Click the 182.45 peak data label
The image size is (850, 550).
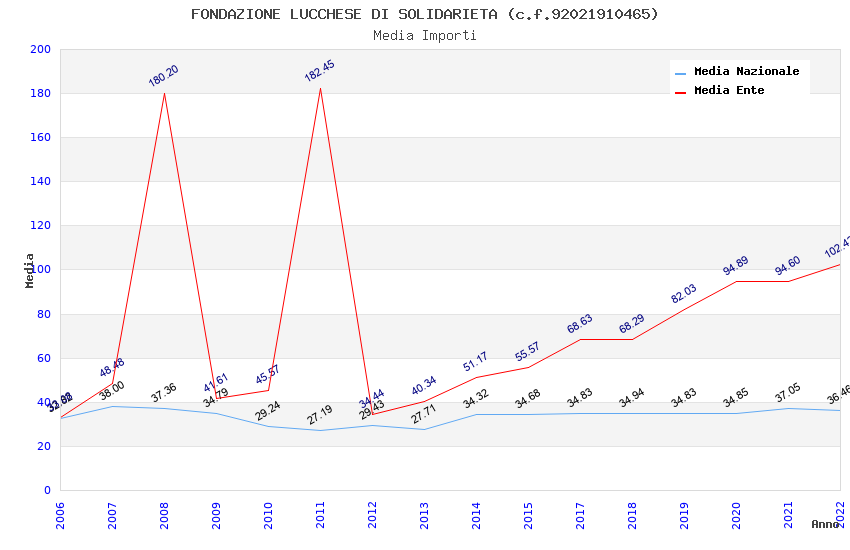pos(319,71)
